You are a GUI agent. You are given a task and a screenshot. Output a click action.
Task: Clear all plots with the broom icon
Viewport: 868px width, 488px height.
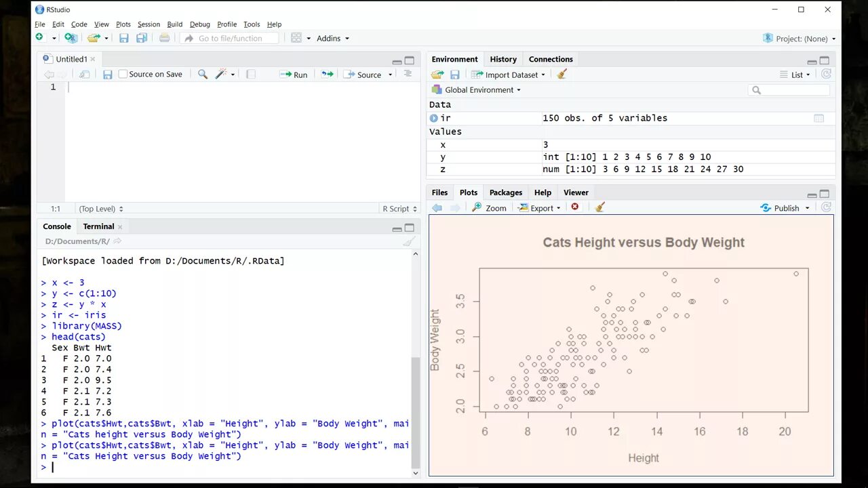(599, 207)
